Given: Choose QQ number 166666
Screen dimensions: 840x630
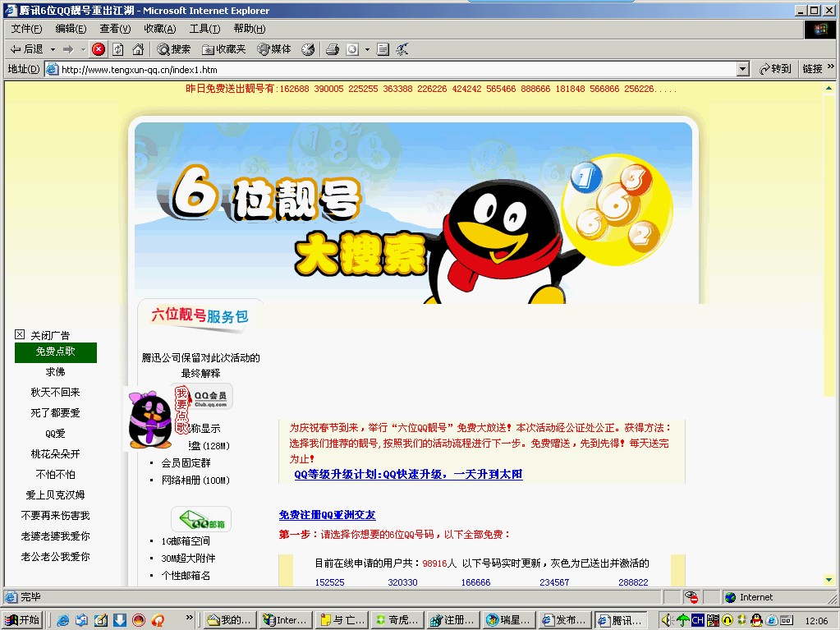Looking at the screenshot, I should (475, 582).
